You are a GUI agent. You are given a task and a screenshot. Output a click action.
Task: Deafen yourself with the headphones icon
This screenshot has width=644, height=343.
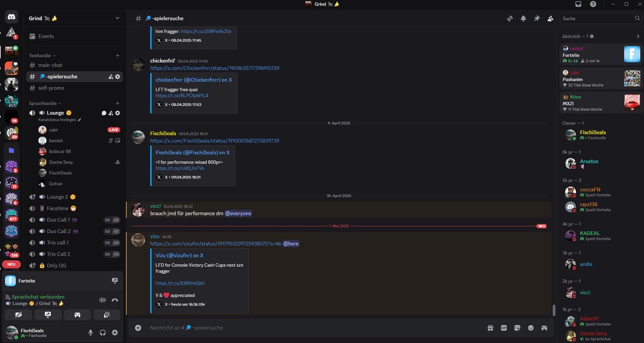[103, 332]
